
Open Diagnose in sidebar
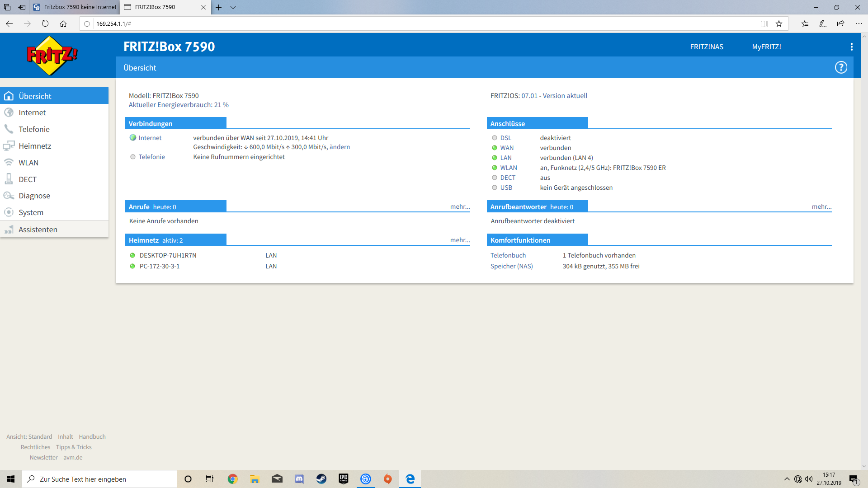(34, 196)
